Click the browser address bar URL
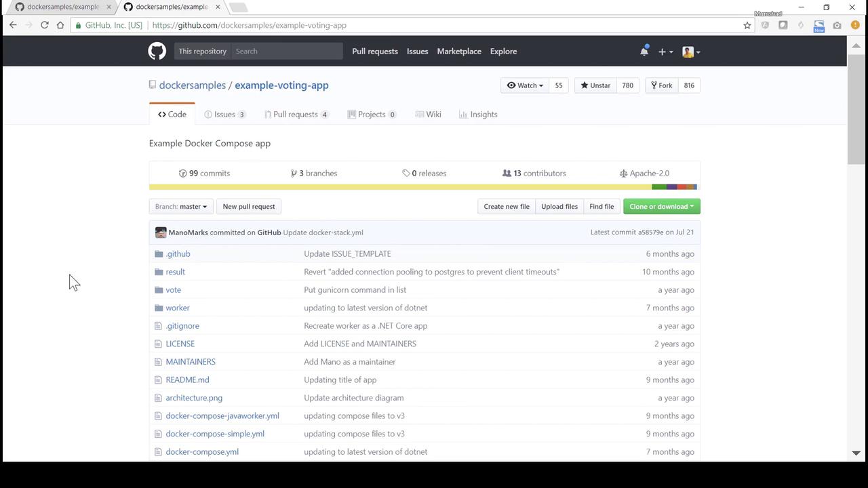868x488 pixels. click(x=250, y=25)
